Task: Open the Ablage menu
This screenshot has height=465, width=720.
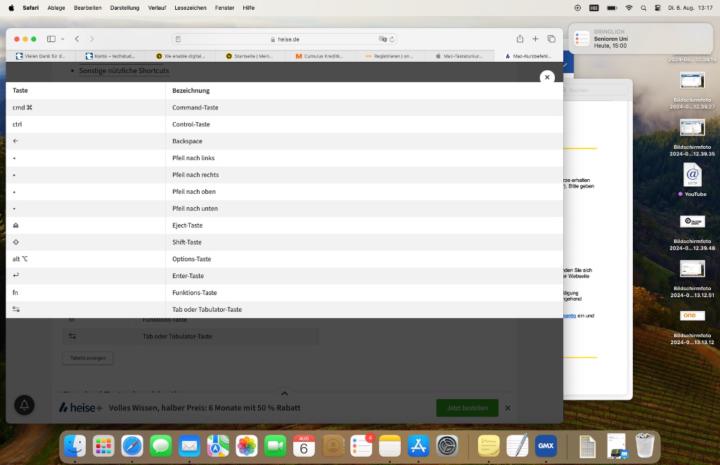Action: (56, 8)
